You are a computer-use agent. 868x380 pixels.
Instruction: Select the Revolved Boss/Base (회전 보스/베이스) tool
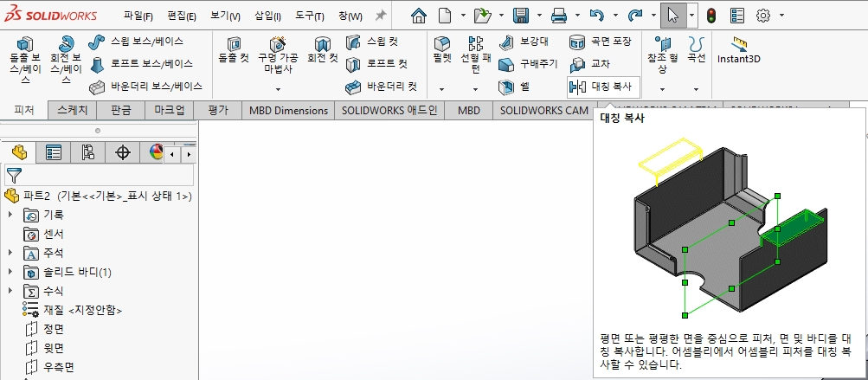66,60
